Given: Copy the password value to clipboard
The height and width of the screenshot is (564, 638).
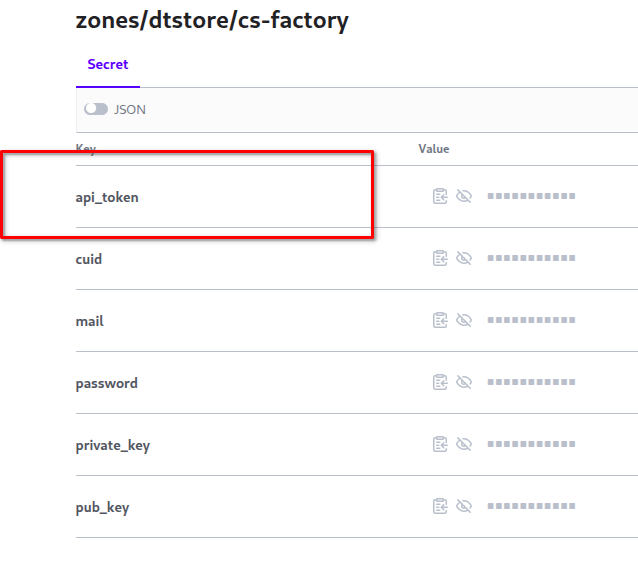Looking at the screenshot, I should 440,382.
